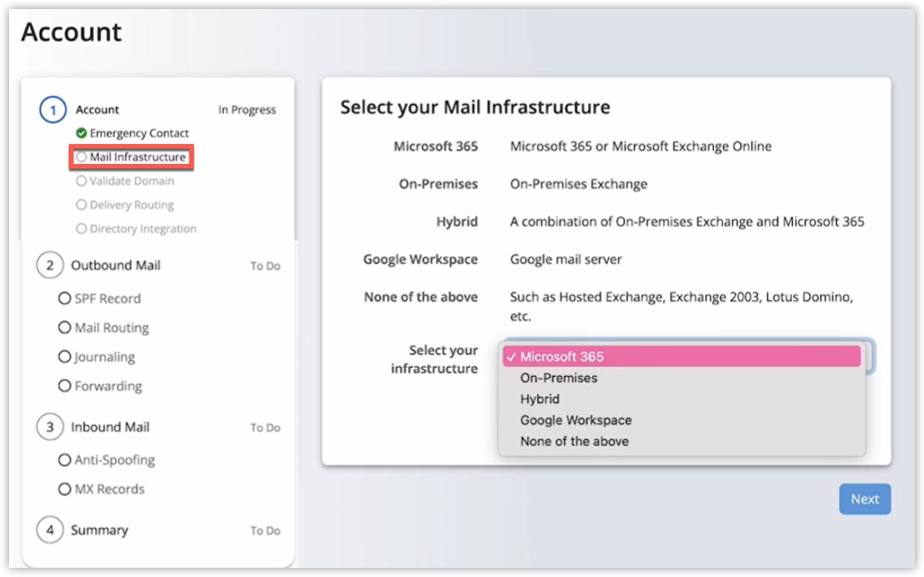Open the Emergency Contact step

click(139, 132)
